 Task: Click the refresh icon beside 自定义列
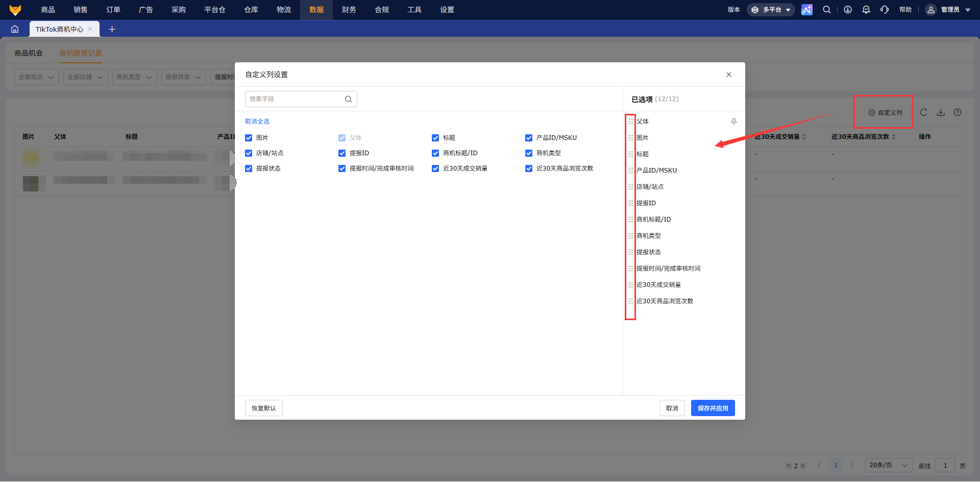click(x=923, y=112)
